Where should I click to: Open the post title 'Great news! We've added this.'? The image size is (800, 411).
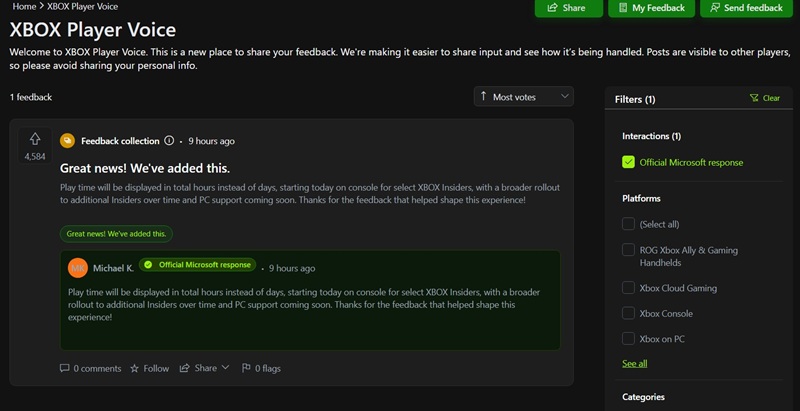coord(145,168)
